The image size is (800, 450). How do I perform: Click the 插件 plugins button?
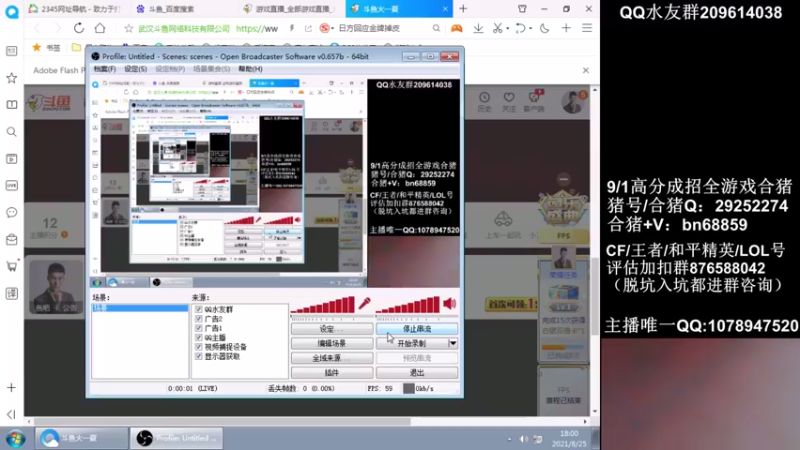pyautogui.click(x=332, y=373)
